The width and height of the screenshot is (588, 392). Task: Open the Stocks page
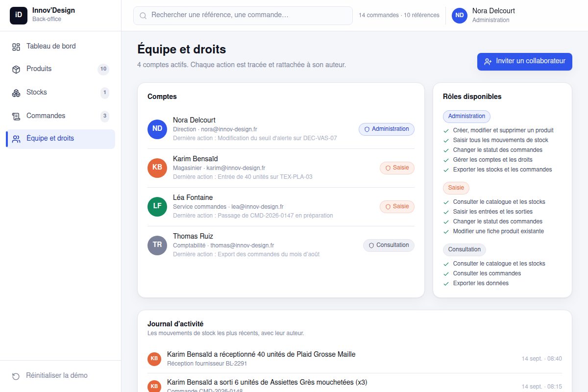point(60,93)
